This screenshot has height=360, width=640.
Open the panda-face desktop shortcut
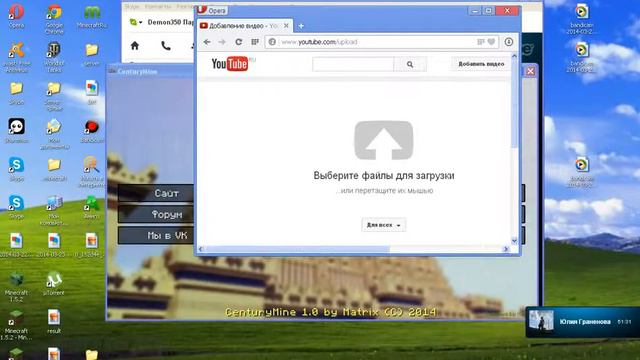[x=16, y=131]
